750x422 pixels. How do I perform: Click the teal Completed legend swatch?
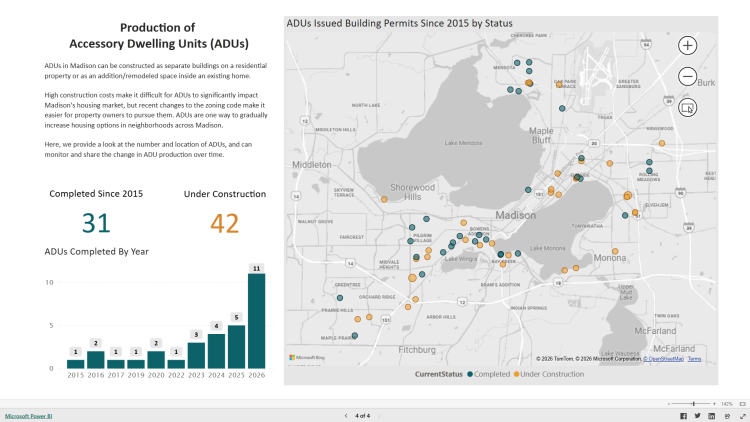coord(470,374)
